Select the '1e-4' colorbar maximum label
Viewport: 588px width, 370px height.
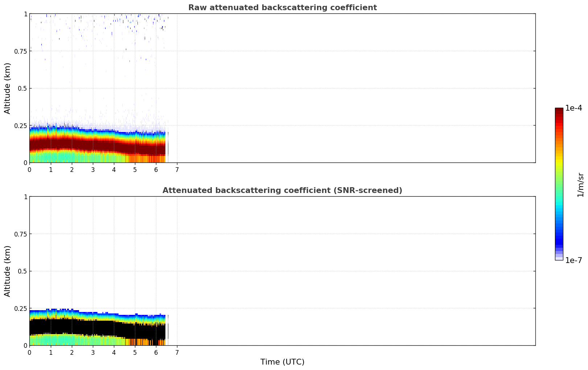(573, 108)
